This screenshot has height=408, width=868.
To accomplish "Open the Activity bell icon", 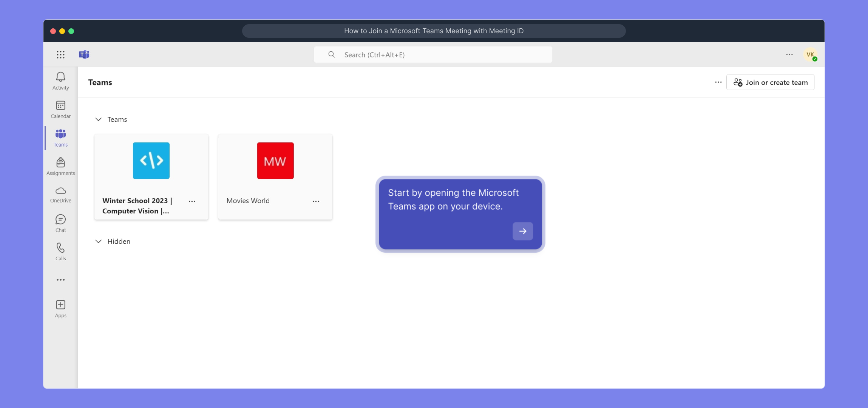I will pos(60,81).
